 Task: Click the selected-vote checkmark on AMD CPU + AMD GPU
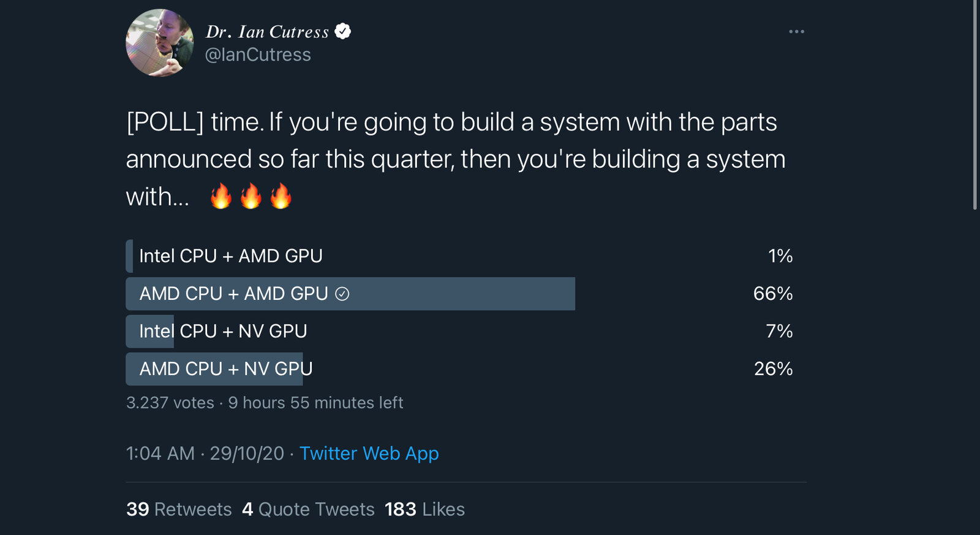[x=342, y=294]
